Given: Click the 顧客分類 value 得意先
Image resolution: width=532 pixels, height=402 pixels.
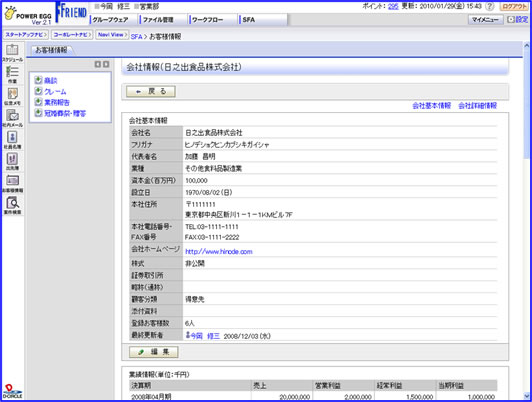Looking at the screenshot, I should click(x=195, y=299).
